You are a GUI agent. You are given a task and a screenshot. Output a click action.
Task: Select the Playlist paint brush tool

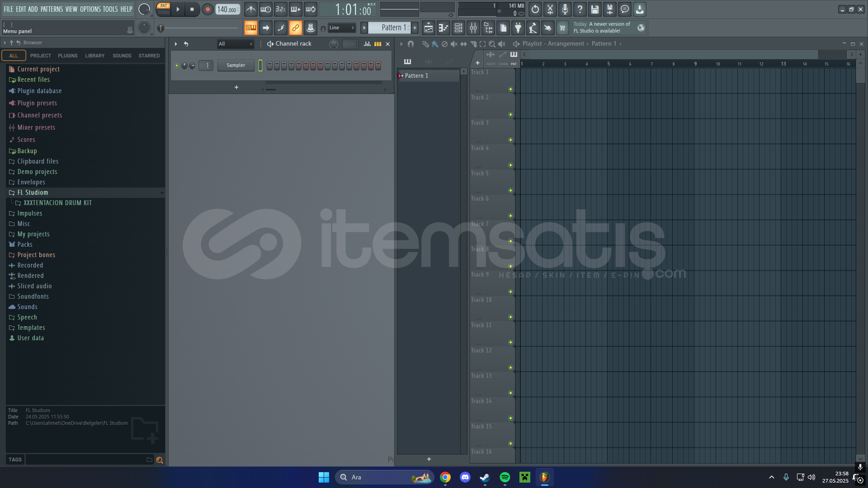tap(435, 44)
